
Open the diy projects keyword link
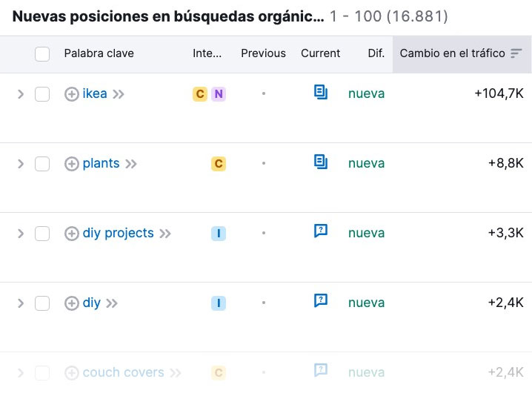pos(119,233)
